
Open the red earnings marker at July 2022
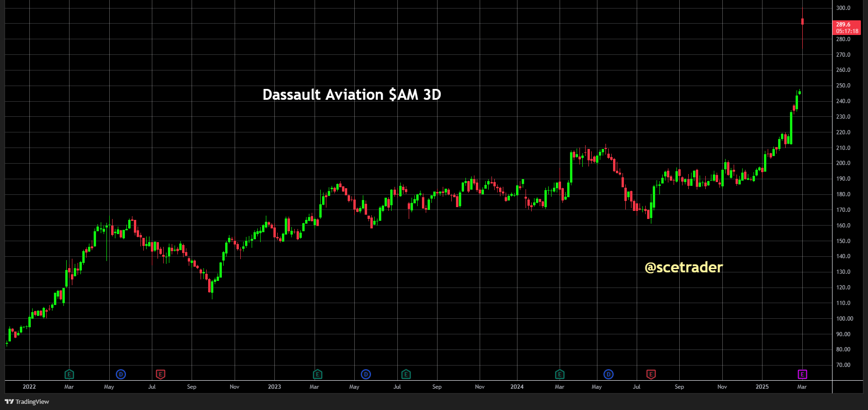pyautogui.click(x=160, y=375)
